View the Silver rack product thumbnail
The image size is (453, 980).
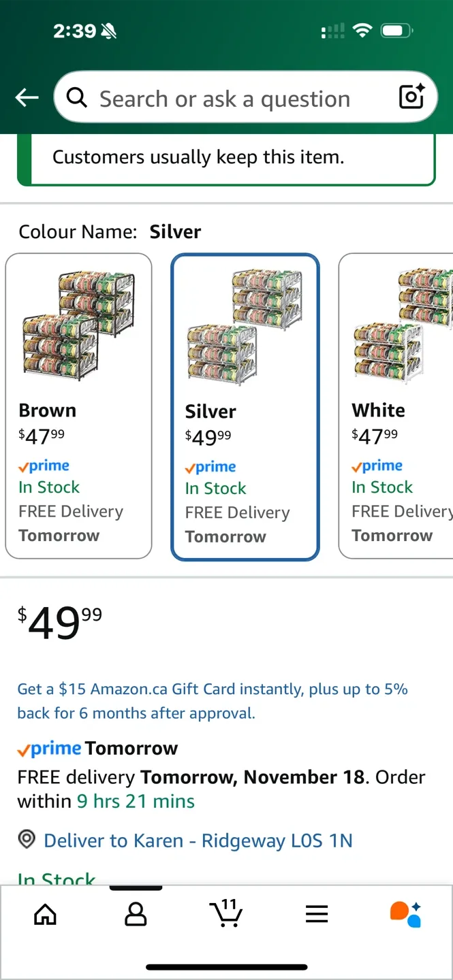click(245, 320)
